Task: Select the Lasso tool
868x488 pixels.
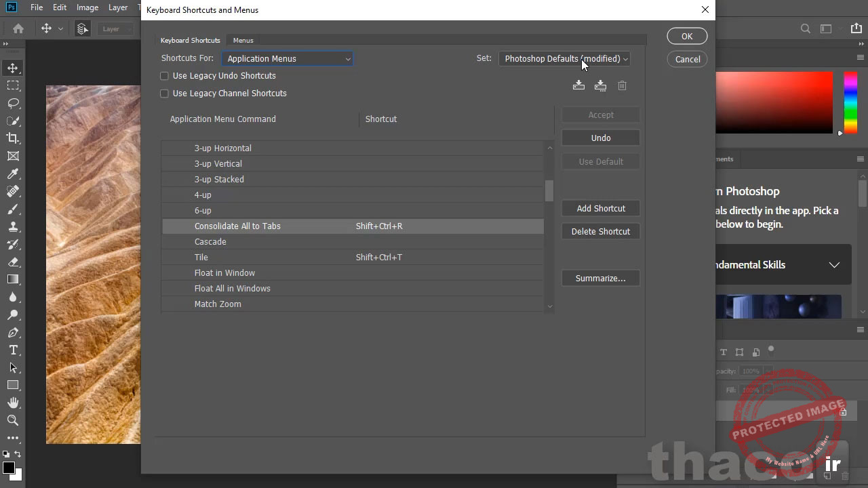Action: (x=14, y=103)
